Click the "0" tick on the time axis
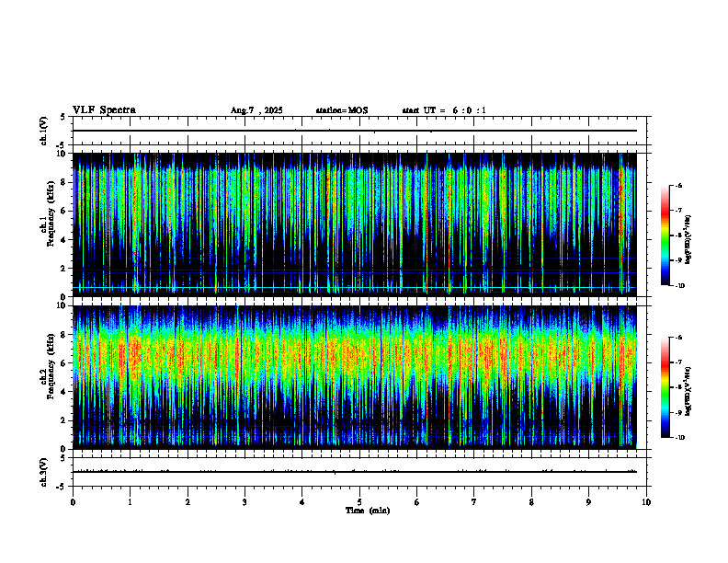 pyautogui.click(x=73, y=502)
